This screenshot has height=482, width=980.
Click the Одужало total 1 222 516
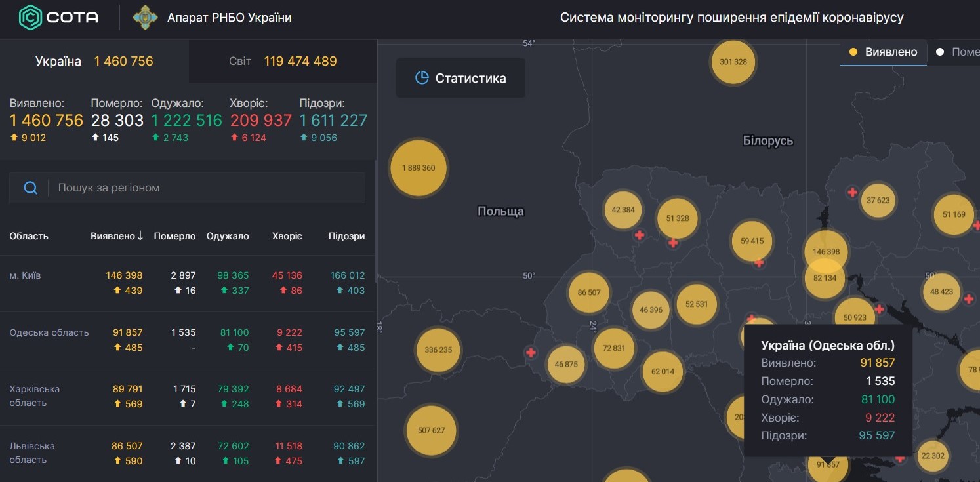(x=187, y=121)
